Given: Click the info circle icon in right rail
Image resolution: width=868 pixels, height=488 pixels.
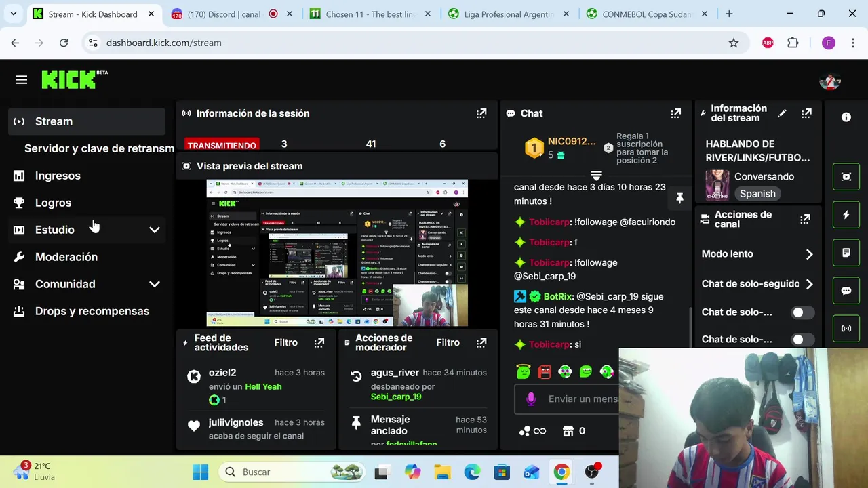Looking at the screenshot, I should coord(846,117).
